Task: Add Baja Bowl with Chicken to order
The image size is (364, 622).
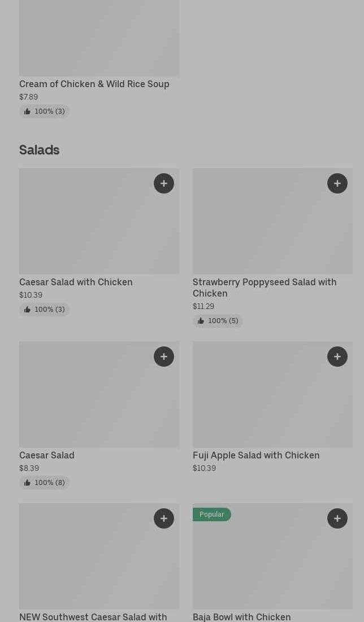Action: click(x=337, y=518)
